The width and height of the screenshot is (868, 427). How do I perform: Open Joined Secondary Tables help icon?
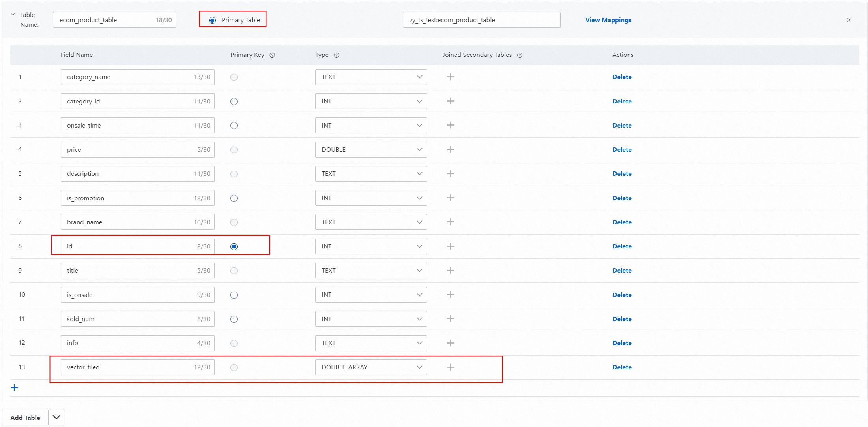click(520, 55)
